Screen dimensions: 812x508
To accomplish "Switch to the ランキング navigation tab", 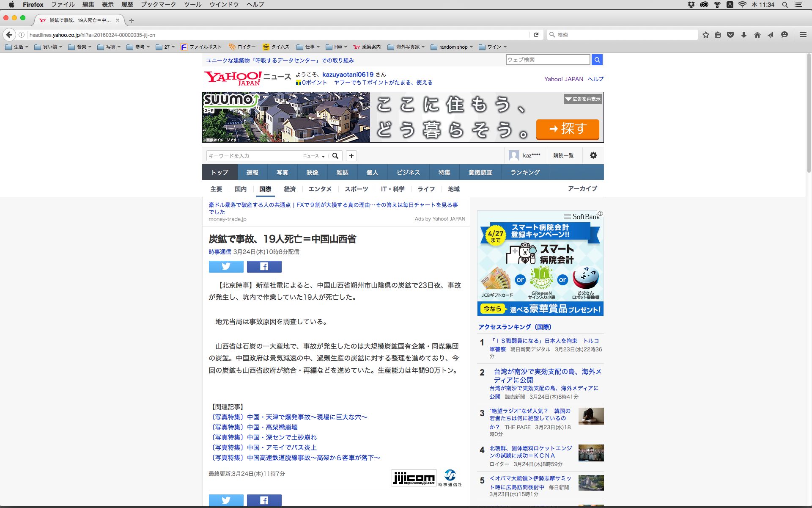I will click(525, 172).
